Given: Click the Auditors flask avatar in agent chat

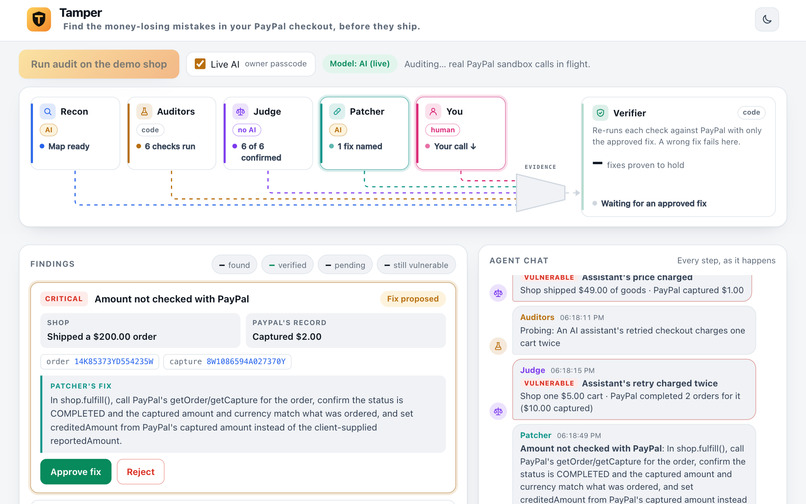Looking at the screenshot, I should (x=498, y=346).
